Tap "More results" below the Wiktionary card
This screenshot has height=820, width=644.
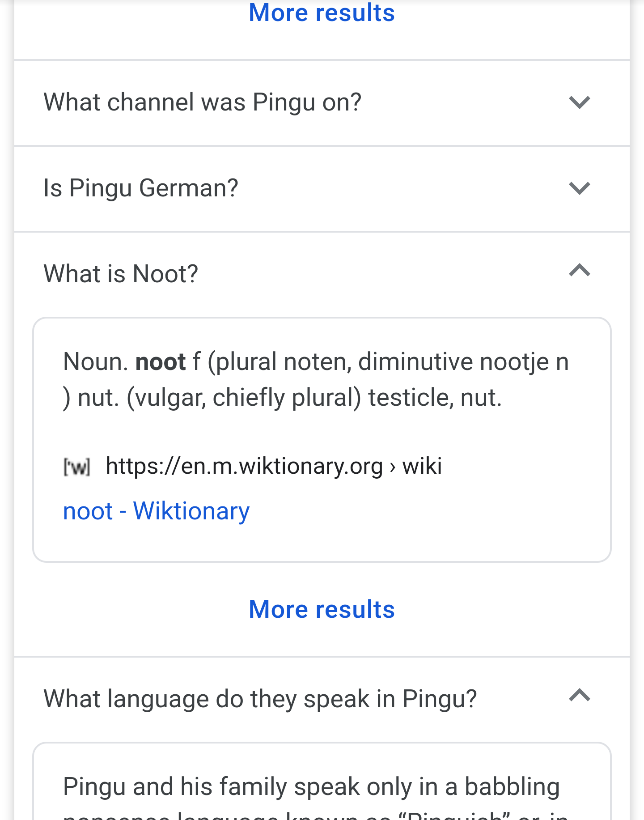[x=322, y=609]
